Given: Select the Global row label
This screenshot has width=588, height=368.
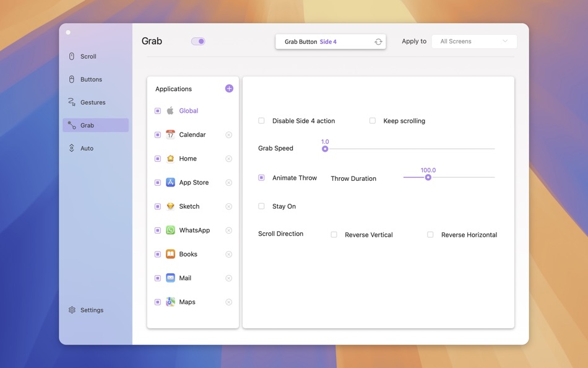Looking at the screenshot, I should point(189,111).
